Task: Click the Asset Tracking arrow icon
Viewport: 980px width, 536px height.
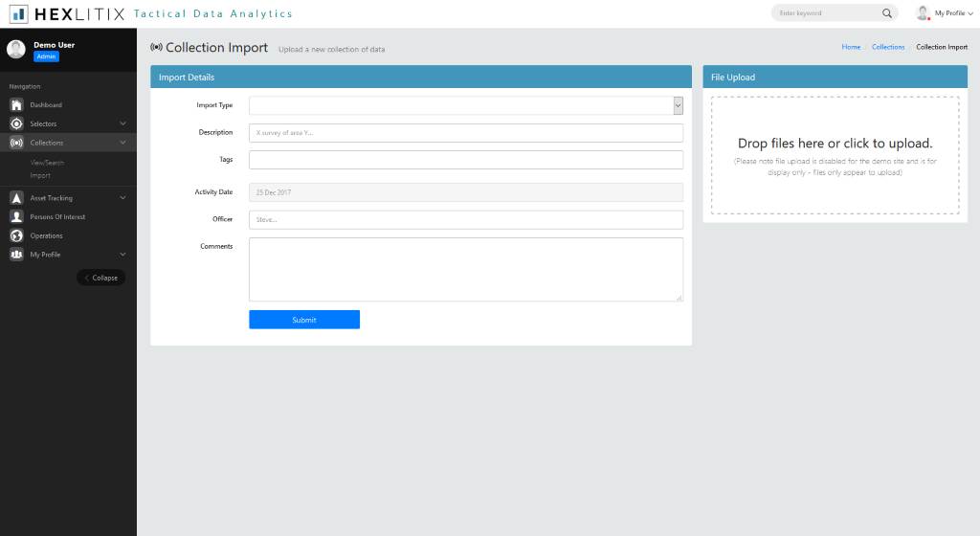Action: click(16, 198)
